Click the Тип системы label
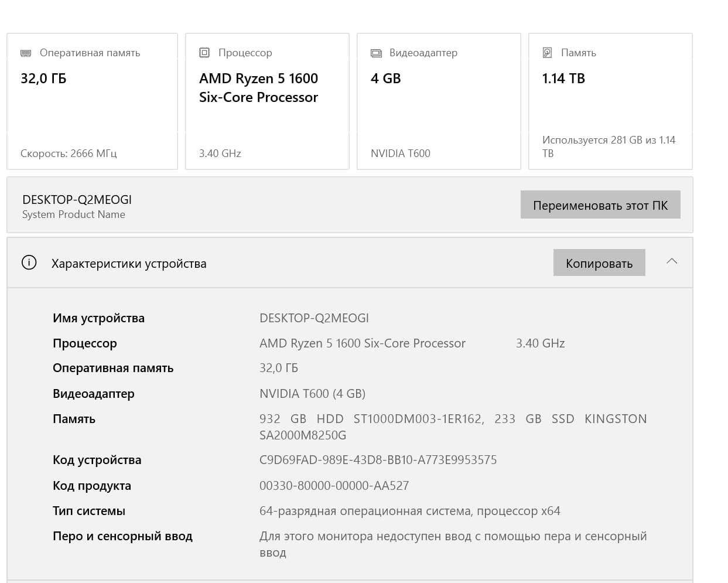The image size is (728, 583). pos(89,511)
